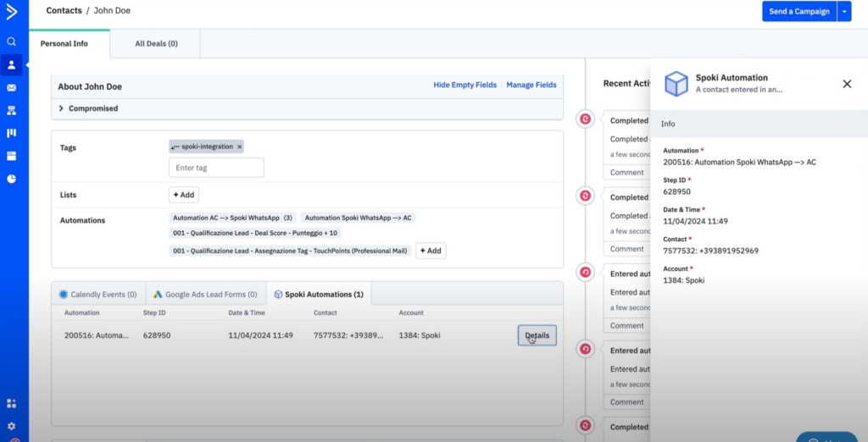Image resolution: width=868 pixels, height=442 pixels.
Task: Select the Google Ads Lead Forms tab
Action: click(204, 295)
